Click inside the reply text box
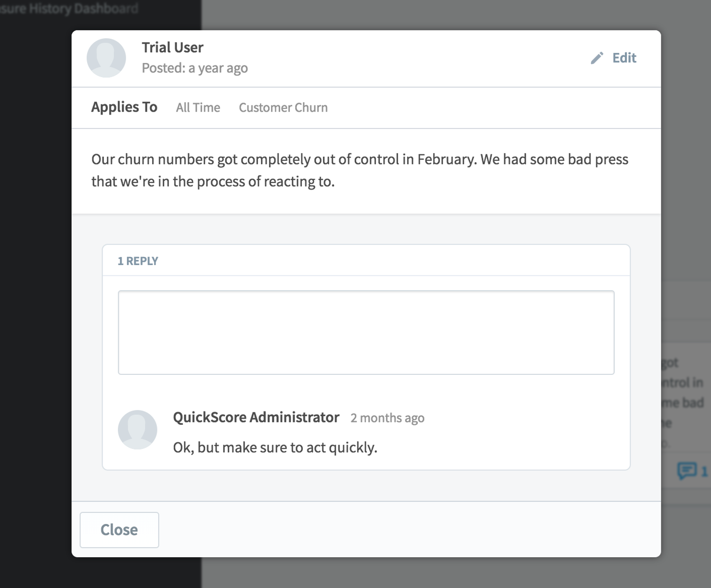The image size is (711, 588). click(x=366, y=332)
